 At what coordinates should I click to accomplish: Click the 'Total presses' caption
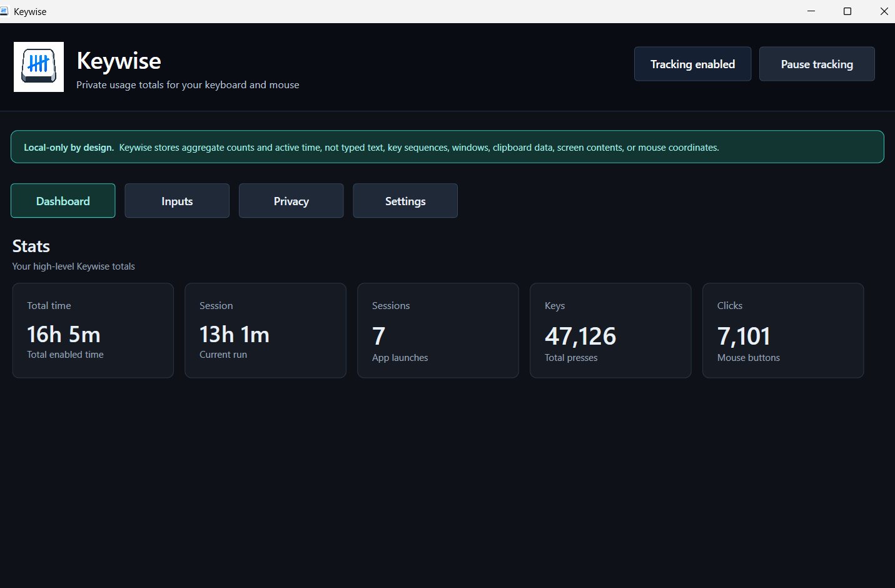[571, 358]
